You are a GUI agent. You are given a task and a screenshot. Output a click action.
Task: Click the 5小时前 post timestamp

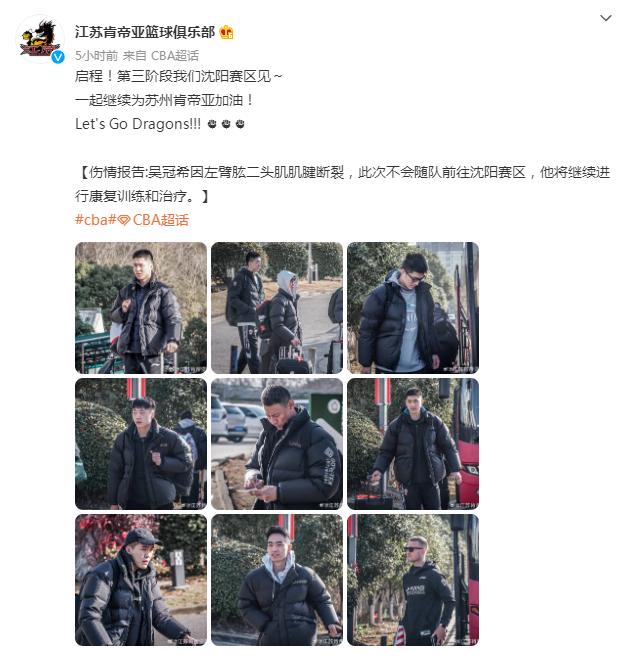click(96, 56)
